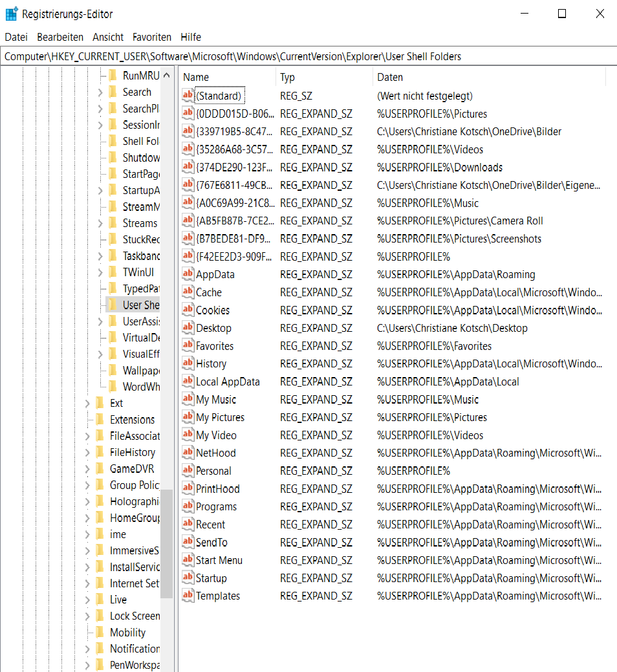Click the registry path address bar
Viewport: 617px width, 672px height.
pyautogui.click(x=308, y=56)
